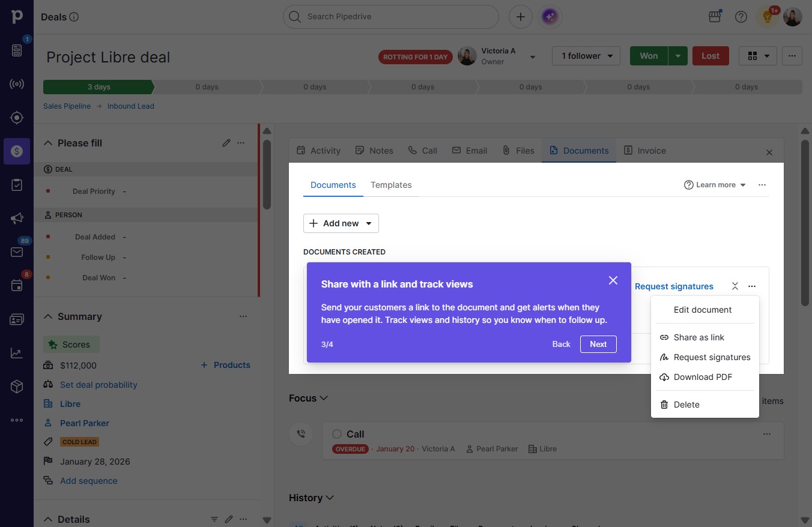This screenshot has height=527, width=812.
Task: Switch to the Email tab
Action: tap(470, 151)
